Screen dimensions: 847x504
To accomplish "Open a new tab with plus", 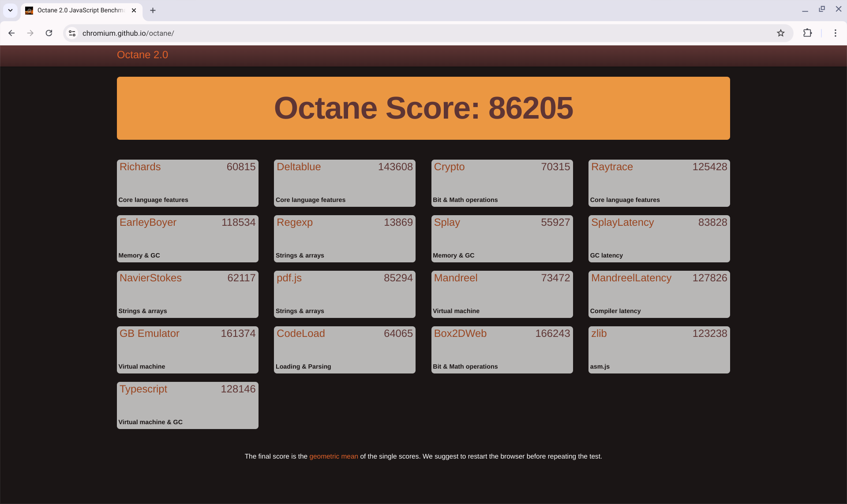I will pos(153,10).
